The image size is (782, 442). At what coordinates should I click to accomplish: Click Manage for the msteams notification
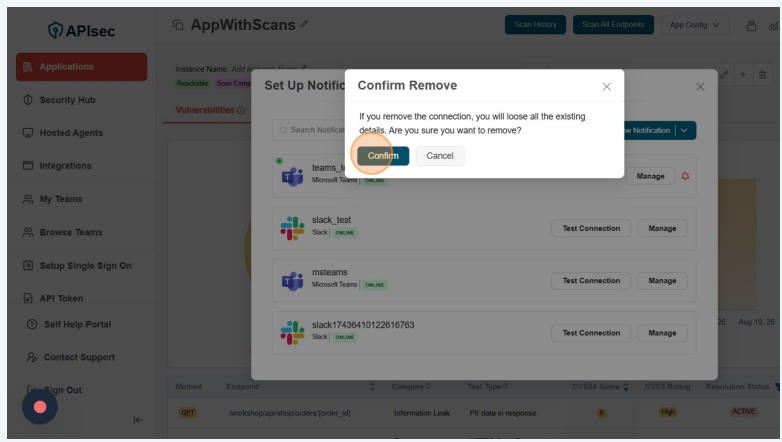click(x=662, y=281)
